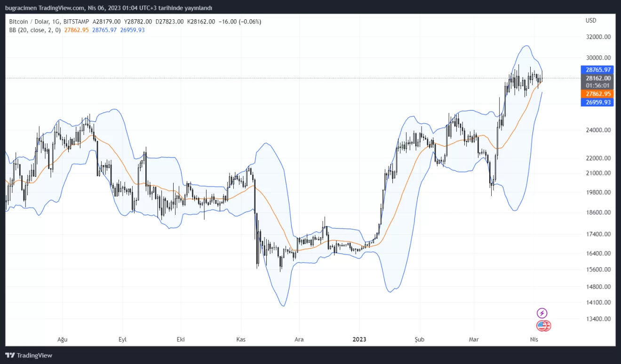621x364 pixels.
Task: Click the orange 27862.95 price axis label
Action: tap(598, 94)
